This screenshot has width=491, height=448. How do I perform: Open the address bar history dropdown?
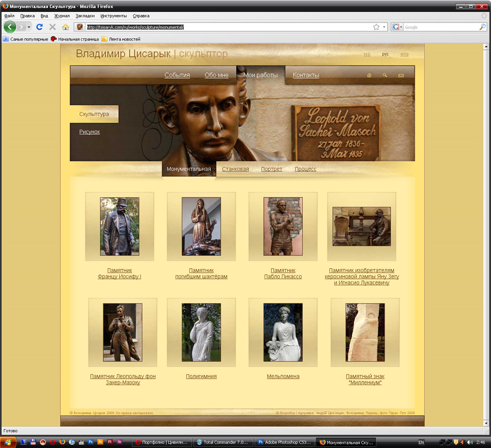384,27
